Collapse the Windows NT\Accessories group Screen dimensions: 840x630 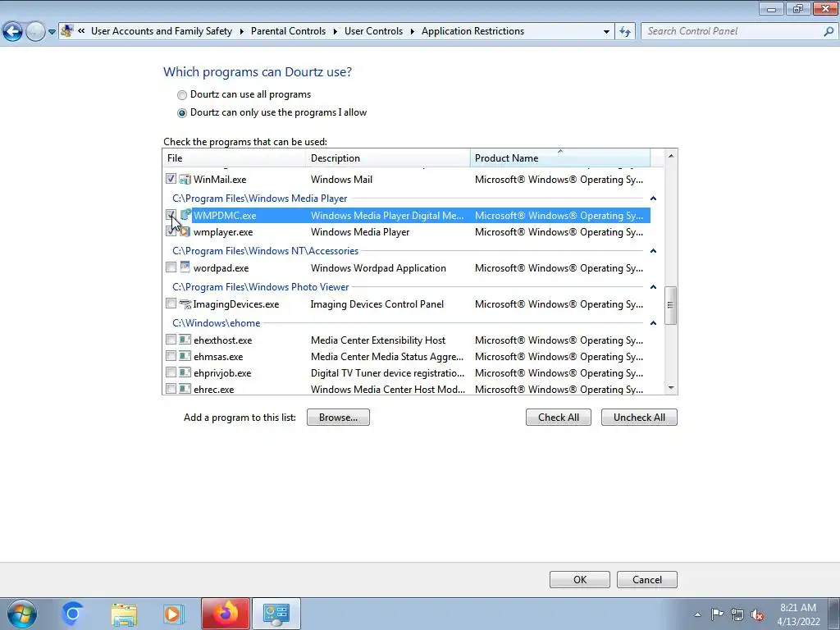653,251
